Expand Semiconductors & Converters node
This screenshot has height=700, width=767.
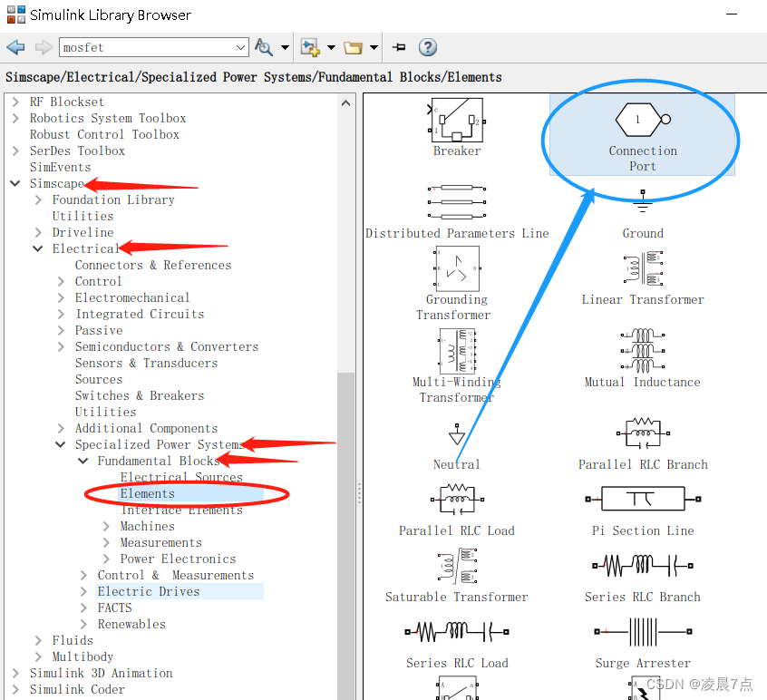click(x=60, y=346)
